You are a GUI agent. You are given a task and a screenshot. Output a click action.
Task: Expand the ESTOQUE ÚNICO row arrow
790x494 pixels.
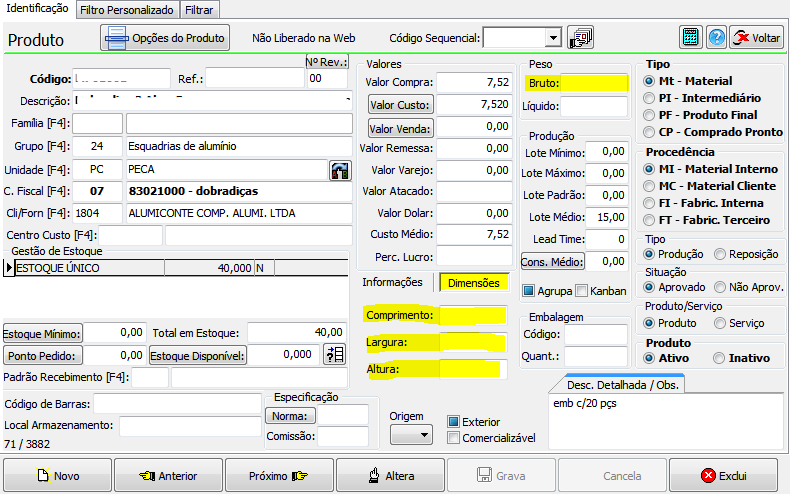click(9, 268)
